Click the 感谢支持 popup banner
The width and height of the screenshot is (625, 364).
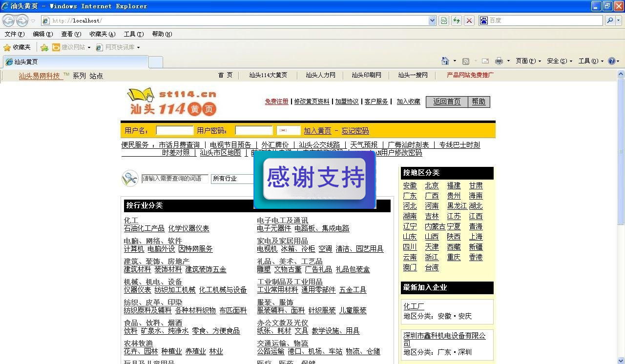point(315,179)
